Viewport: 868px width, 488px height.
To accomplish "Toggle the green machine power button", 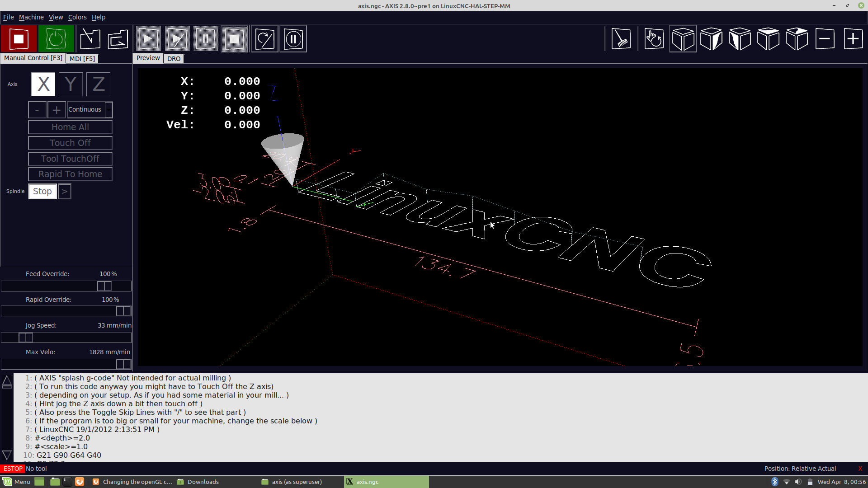I will [56, 39].
